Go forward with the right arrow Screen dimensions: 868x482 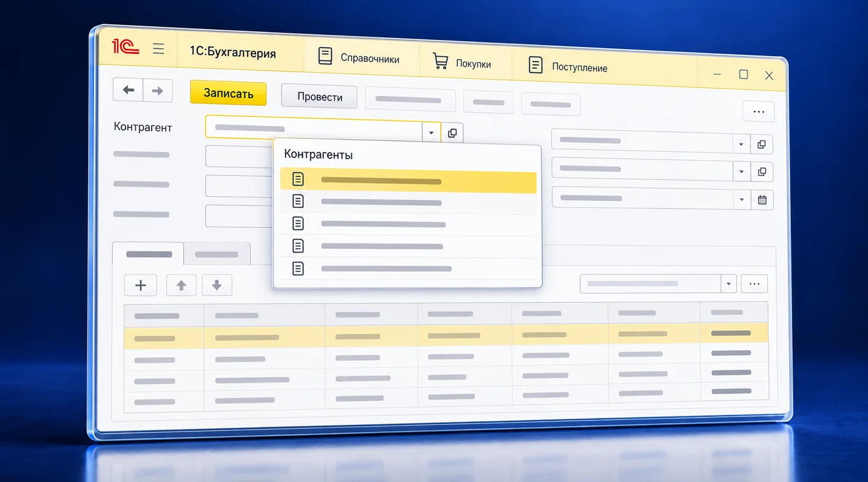click(158, 91)
